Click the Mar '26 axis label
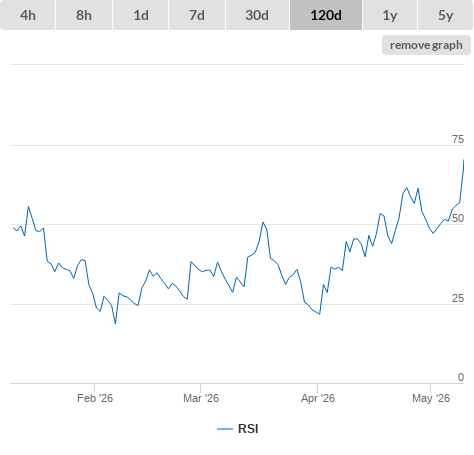474x455 pixels. coord(201,398)
